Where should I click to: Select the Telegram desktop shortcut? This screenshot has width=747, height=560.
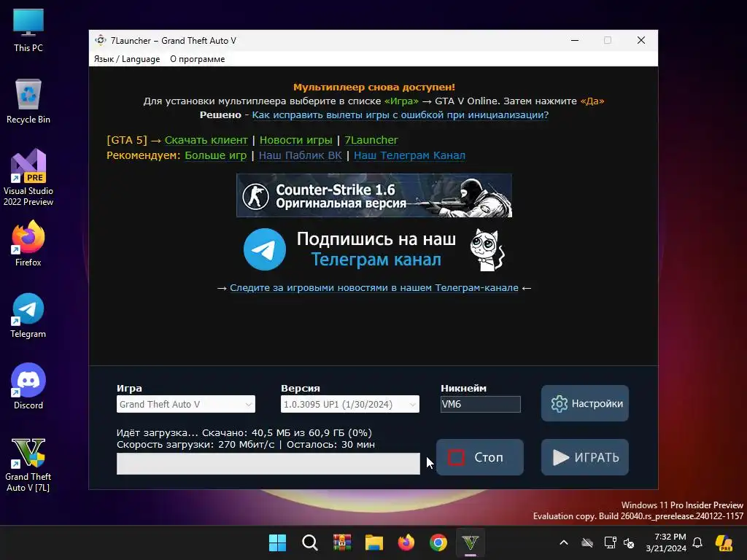pyautogui.click(x=28, y=315)
